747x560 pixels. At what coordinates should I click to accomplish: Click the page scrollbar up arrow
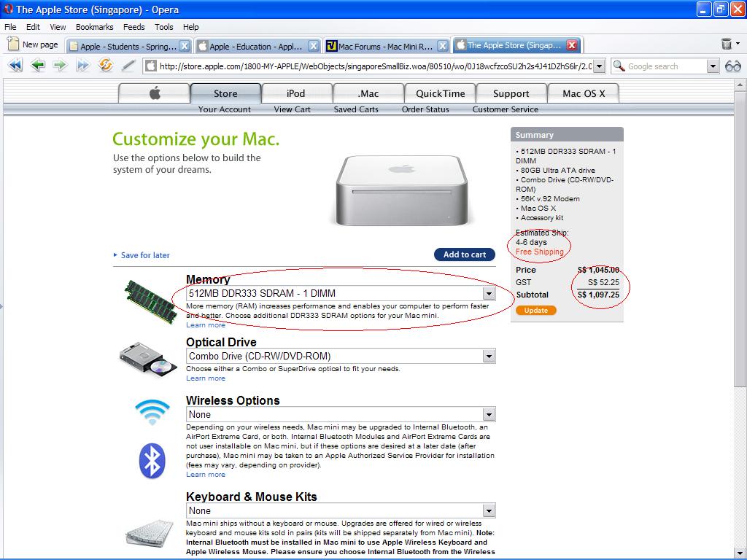click(740, 85)
